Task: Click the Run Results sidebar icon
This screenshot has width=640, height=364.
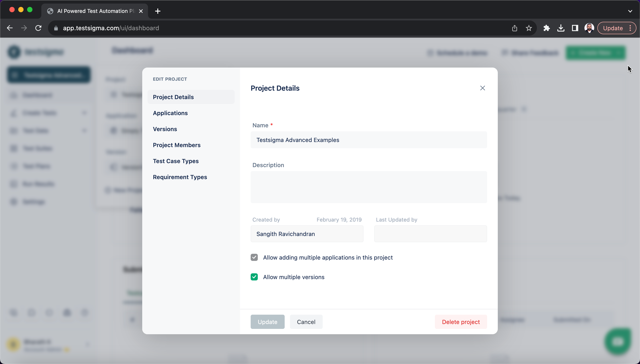Action: pos(14,184)
